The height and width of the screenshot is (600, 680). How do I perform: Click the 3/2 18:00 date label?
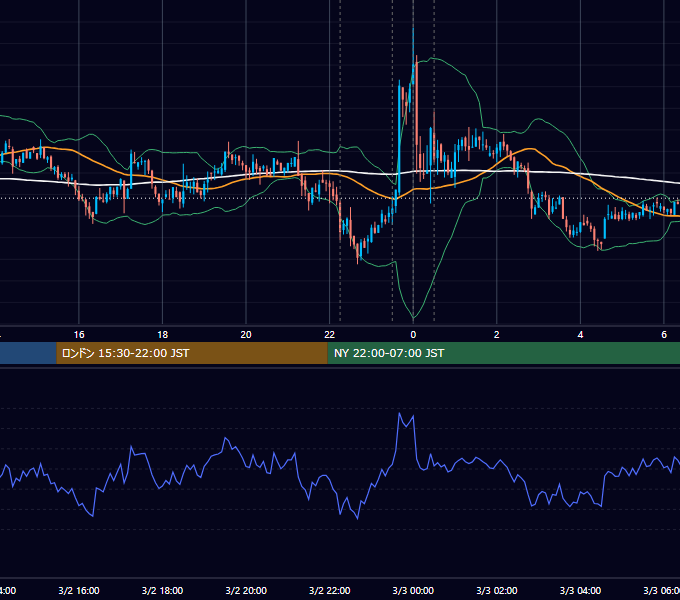pos(163,590)
